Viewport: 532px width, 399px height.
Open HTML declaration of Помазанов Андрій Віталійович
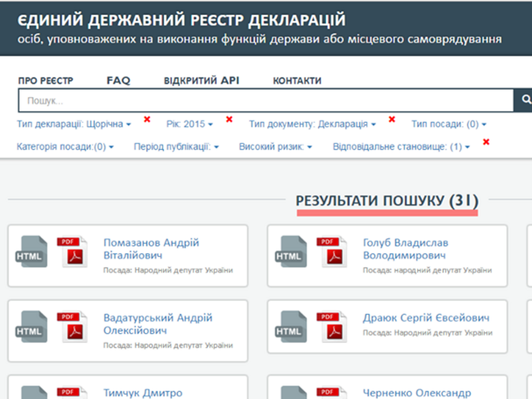tap(32, 252)
